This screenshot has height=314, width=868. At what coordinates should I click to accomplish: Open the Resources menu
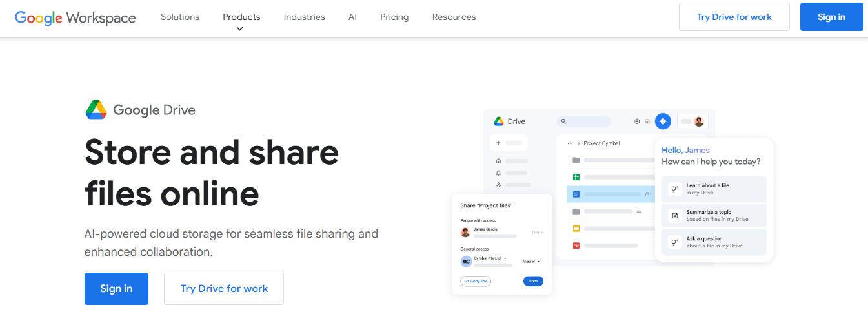click(x=454, y=17)
